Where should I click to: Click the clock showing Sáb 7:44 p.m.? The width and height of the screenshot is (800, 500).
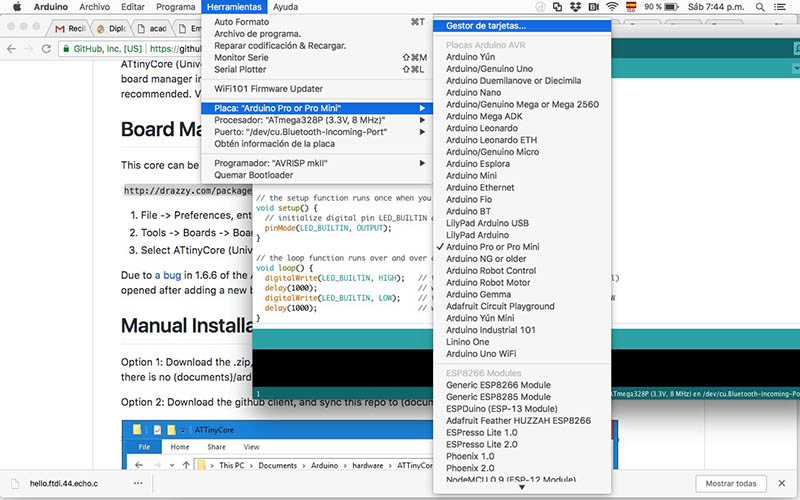coord(716,7)
